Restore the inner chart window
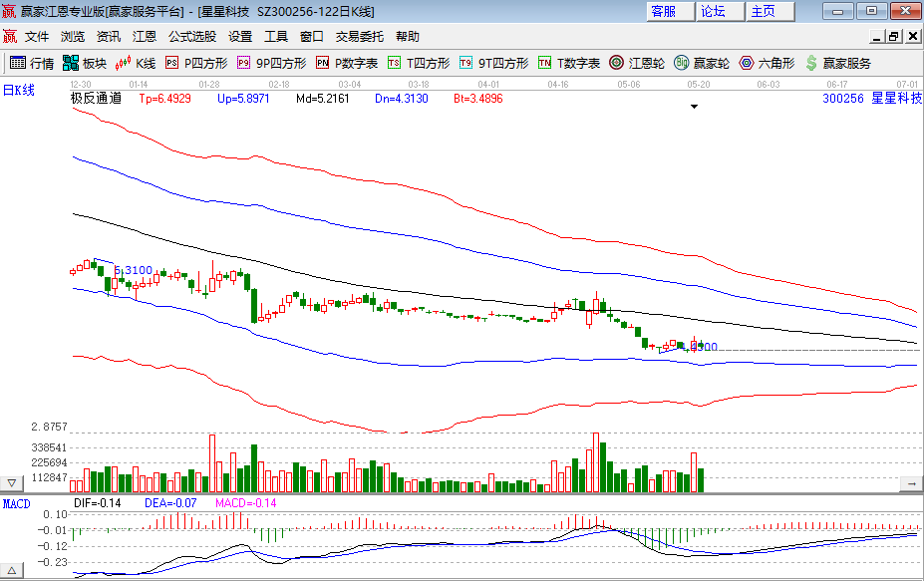This screenshot has width=924, height=581. pyautogui.click(x=894, y=37)
